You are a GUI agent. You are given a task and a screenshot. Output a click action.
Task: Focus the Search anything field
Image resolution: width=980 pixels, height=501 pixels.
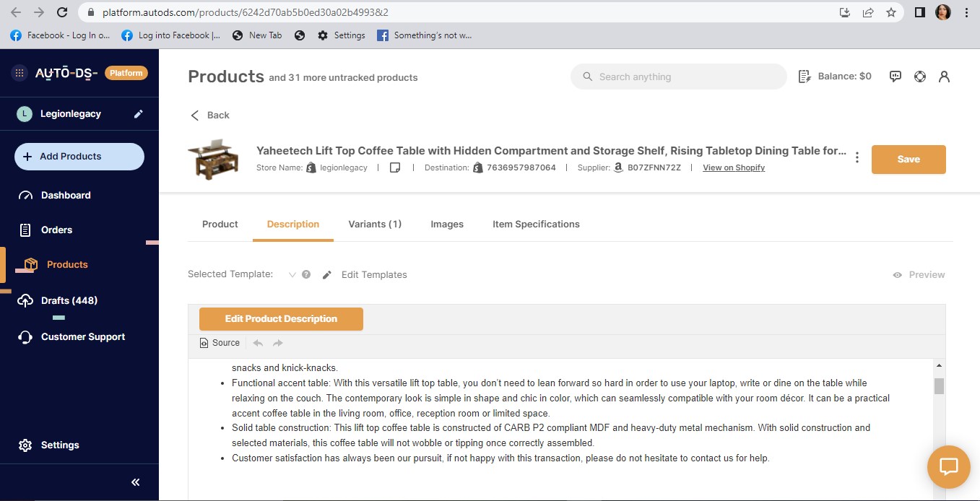click(678, 77)
